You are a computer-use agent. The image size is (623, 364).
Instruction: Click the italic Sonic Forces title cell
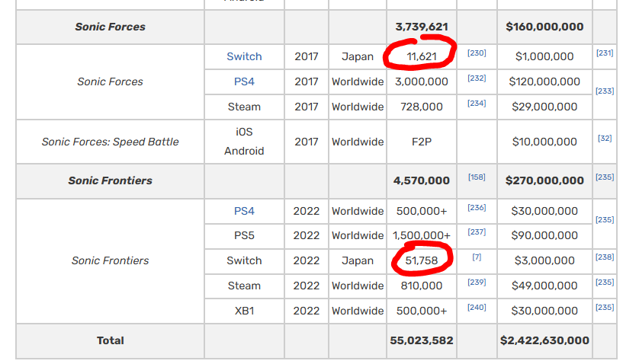(110, 81)
